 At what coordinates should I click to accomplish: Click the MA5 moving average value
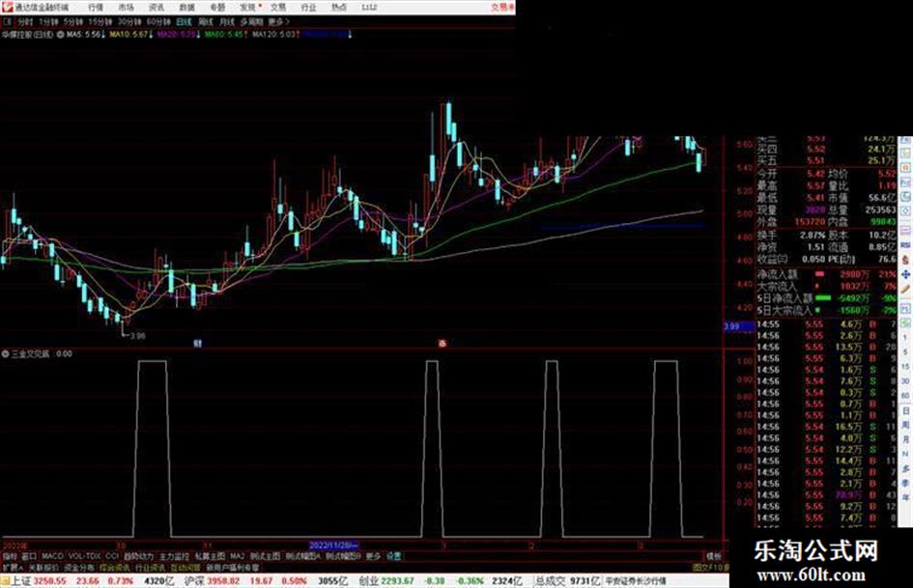[85, 35]
